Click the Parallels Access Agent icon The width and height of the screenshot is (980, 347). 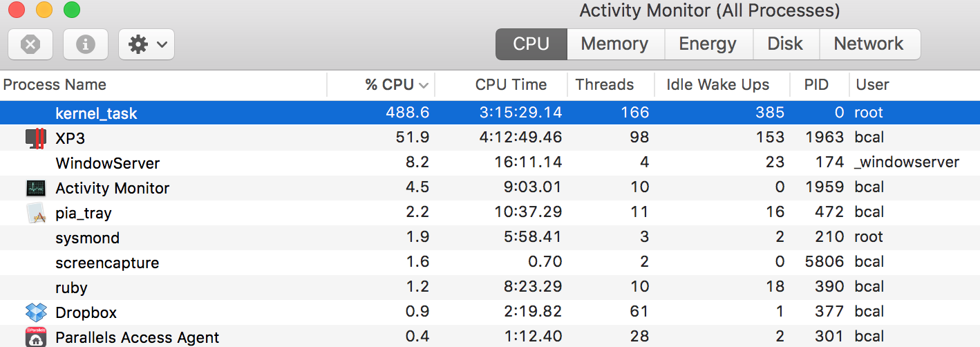(x=35, y=337)
